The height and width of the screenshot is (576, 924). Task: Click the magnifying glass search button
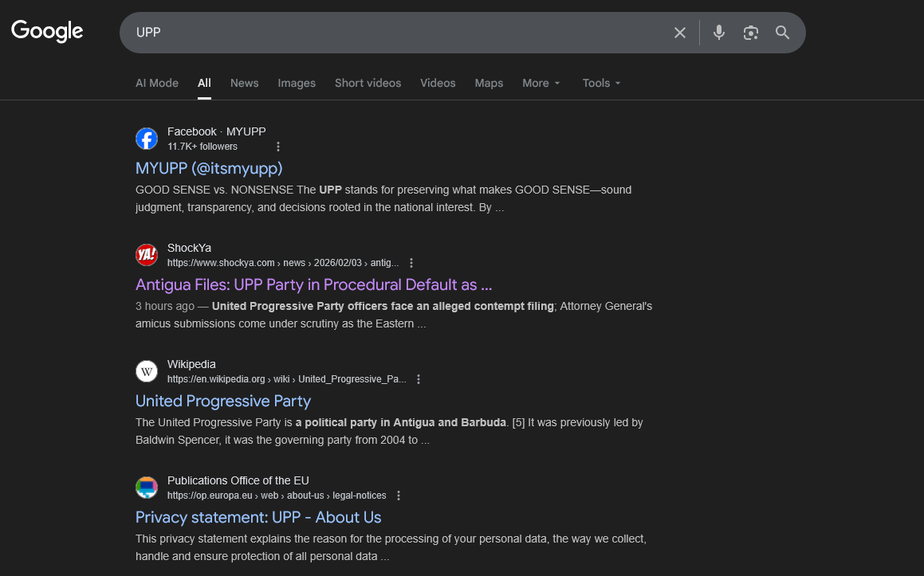(782, 33)
